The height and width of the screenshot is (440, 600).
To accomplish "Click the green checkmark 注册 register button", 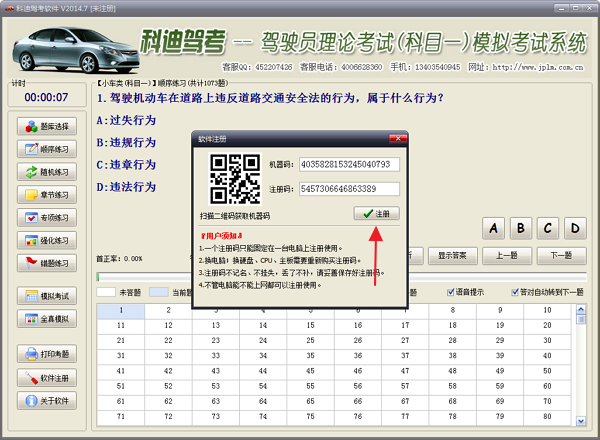I will pos(377,213).
